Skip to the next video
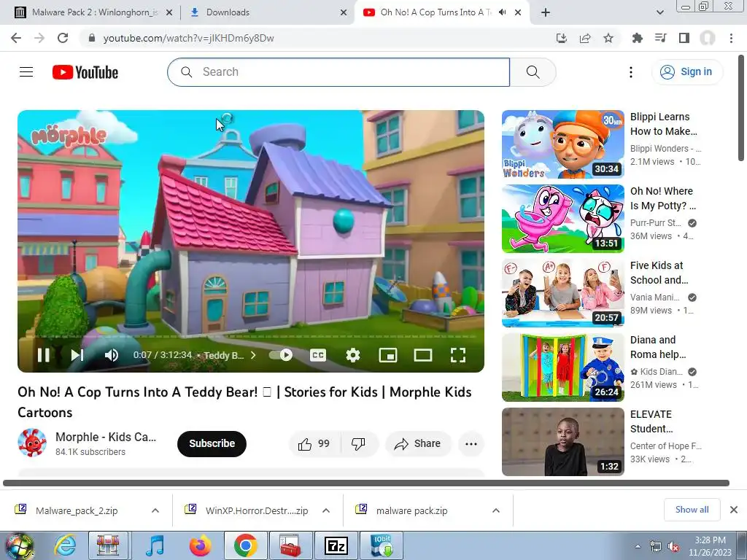747x560 pixels. pos(77,355)
